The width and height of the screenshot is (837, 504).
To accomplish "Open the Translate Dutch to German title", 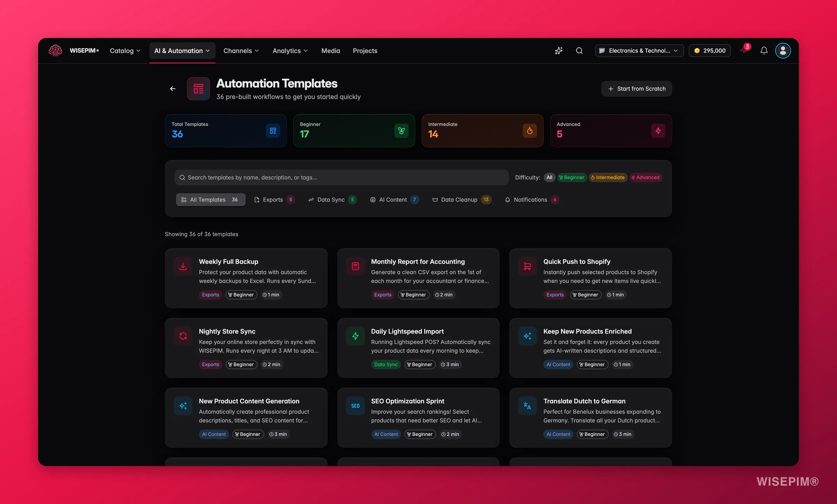I will point(584,401).
